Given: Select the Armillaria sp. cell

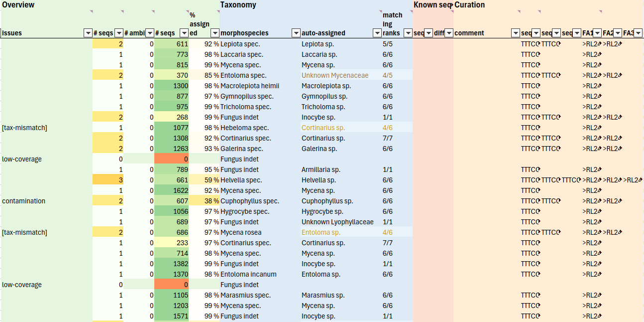Looking at the screenshot, I should 341,169.
